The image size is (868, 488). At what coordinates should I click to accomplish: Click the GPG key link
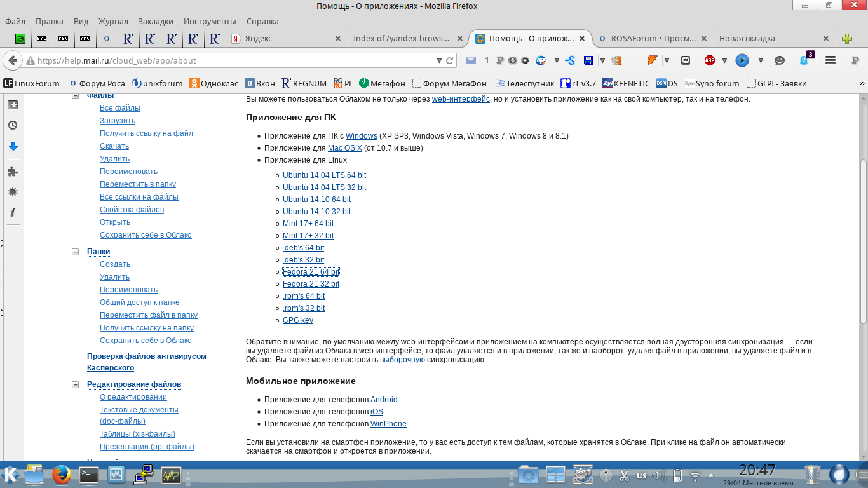[x=298, y=320]
